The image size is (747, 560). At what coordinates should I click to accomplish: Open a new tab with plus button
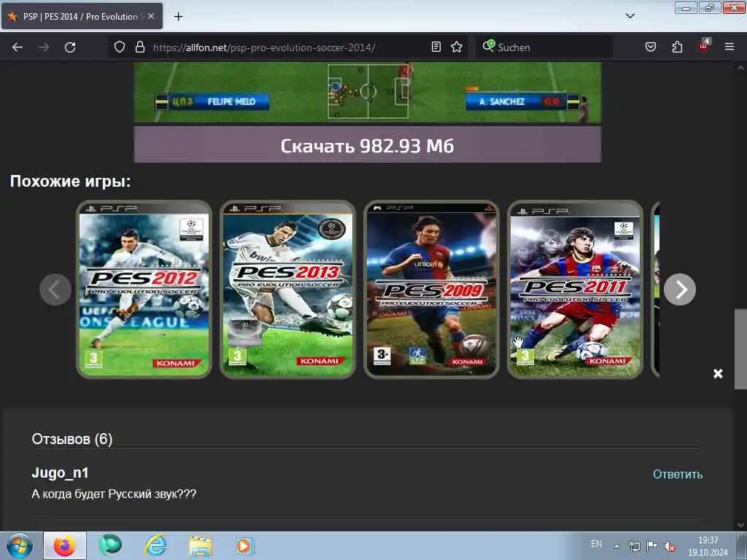click(178, 17)
